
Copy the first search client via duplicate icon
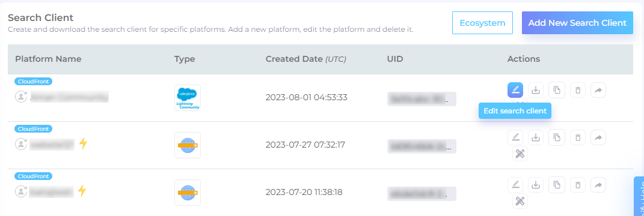tap(557, 90)
